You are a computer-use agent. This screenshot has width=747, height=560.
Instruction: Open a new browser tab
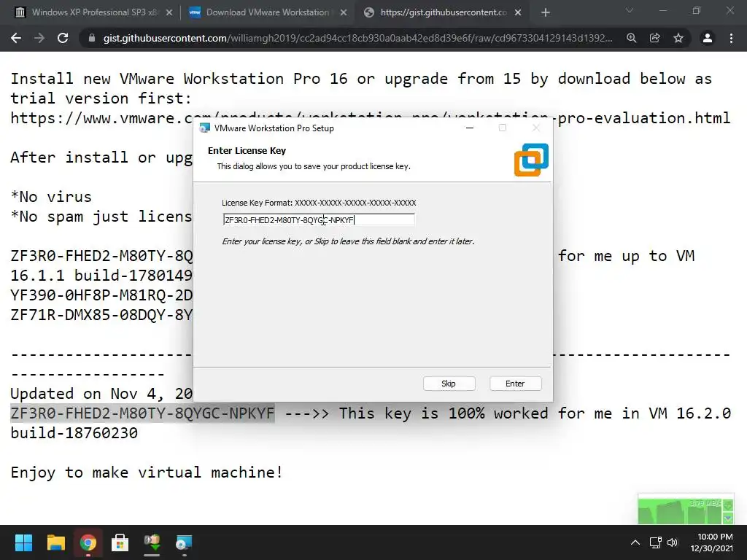(x=546, y=13)
